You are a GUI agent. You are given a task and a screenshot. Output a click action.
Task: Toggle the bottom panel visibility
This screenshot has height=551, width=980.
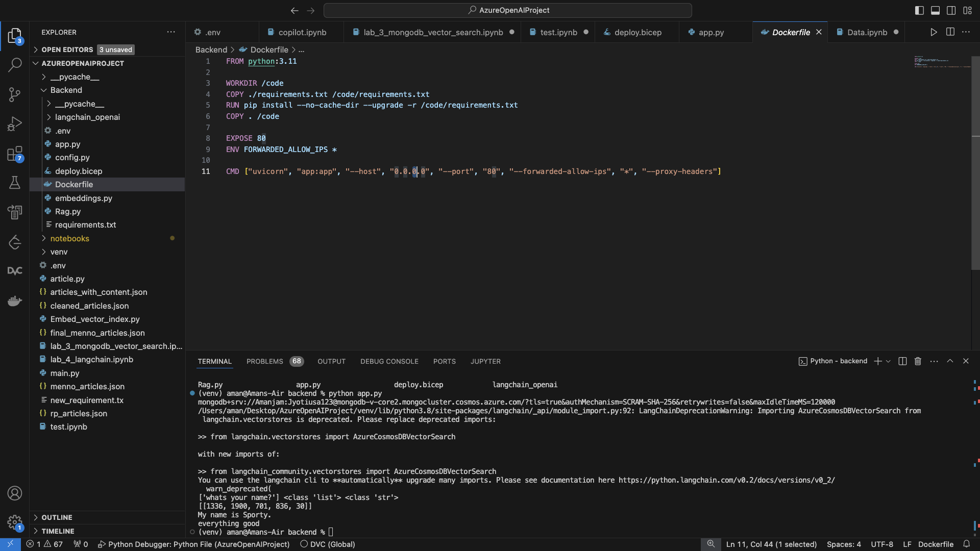point(935,10)
